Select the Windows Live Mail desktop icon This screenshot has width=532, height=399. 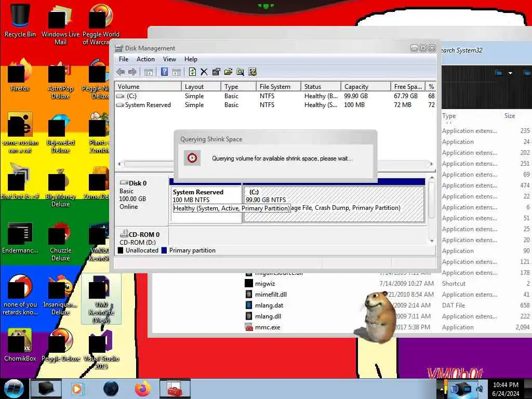coord(60,24)
